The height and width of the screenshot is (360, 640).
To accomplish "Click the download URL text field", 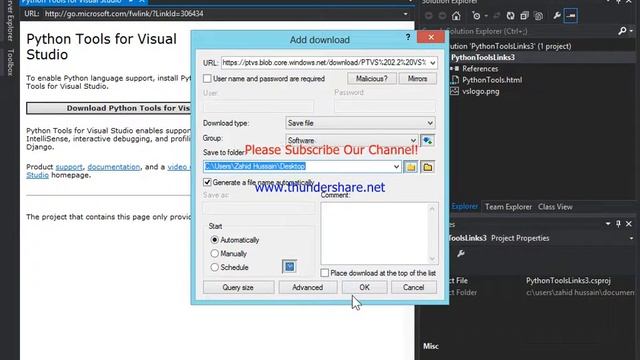I will tap(324, 63).
